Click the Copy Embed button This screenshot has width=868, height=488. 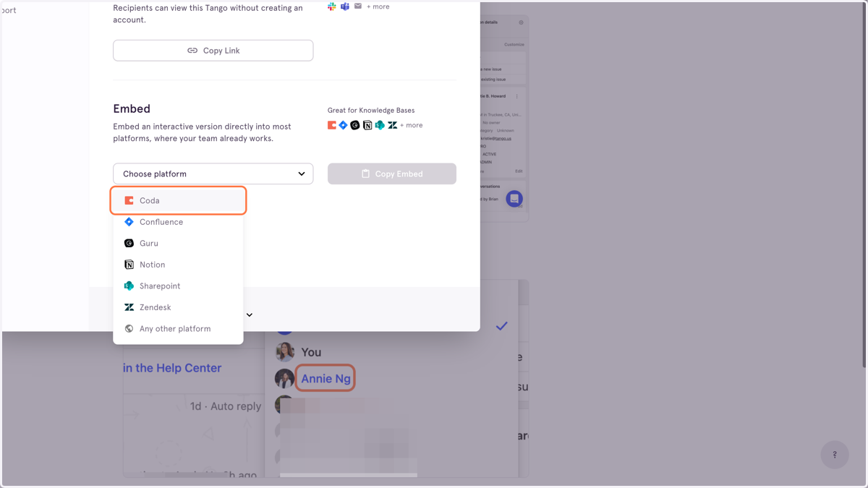392,174
